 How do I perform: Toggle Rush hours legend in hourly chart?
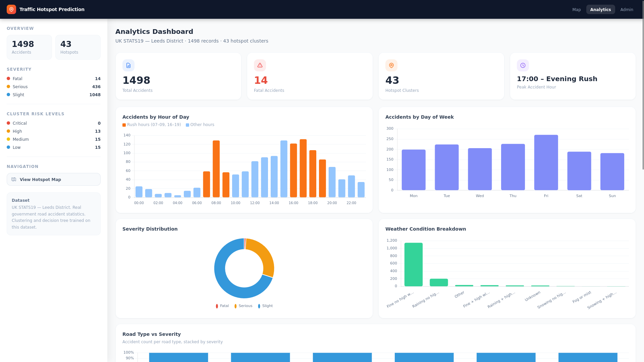click(152, 125)
